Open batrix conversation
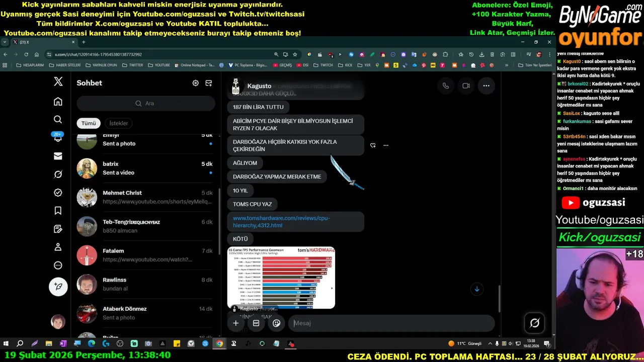The height and width of the screenshot is (362, 644). point(145,168)
